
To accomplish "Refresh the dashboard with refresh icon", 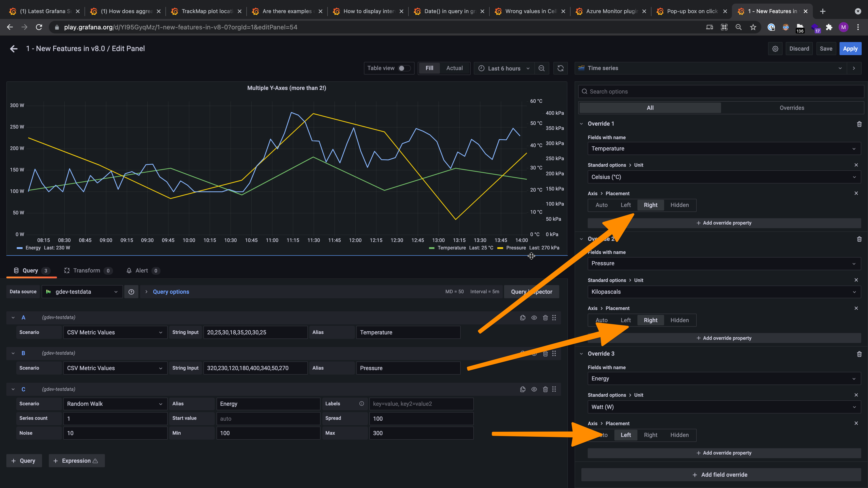I will pos(560,68).
